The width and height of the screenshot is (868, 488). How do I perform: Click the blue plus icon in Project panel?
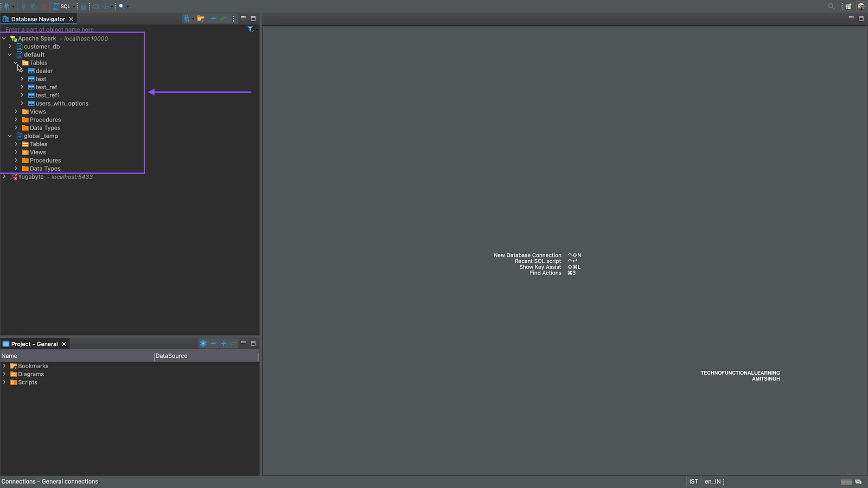click(x=224, y=344)
